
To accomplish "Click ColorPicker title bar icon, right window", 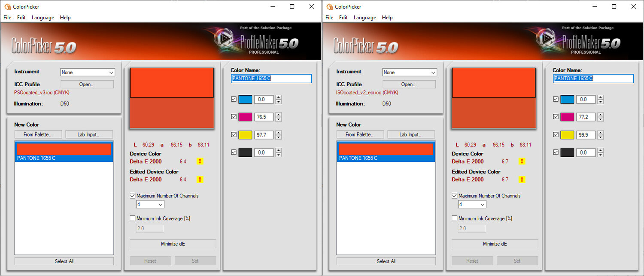I will tap(329, 7).
